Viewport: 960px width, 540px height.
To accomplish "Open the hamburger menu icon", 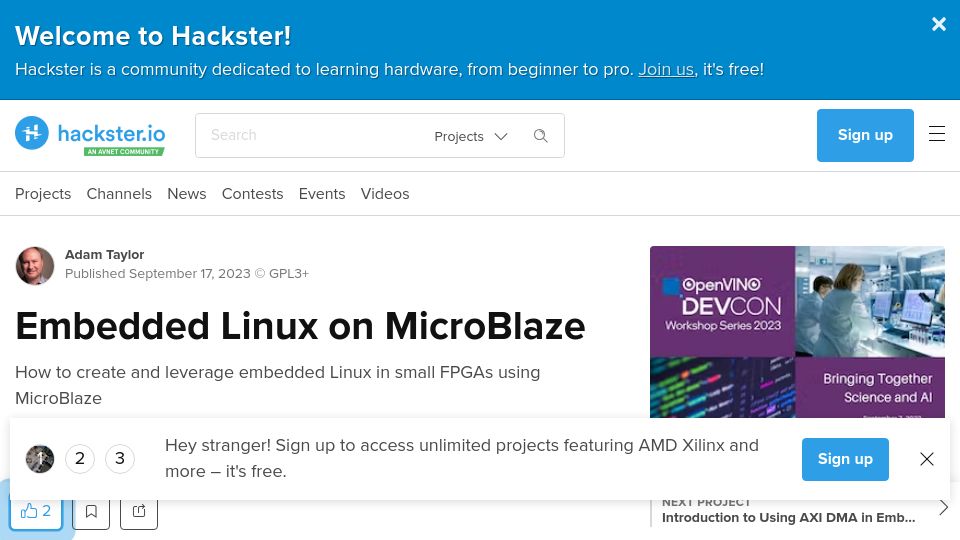I will (x=937, y=134).
